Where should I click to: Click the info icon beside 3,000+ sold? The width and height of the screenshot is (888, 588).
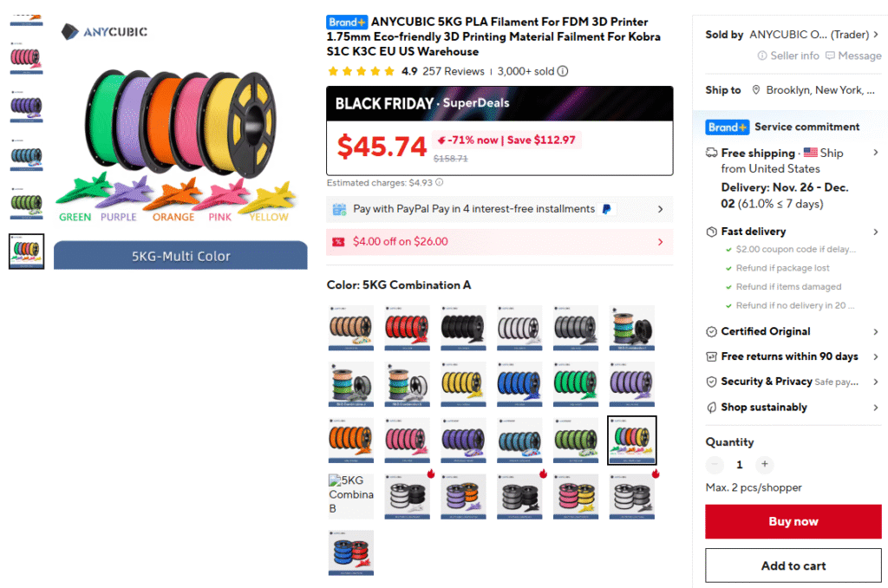click(562, 71)
